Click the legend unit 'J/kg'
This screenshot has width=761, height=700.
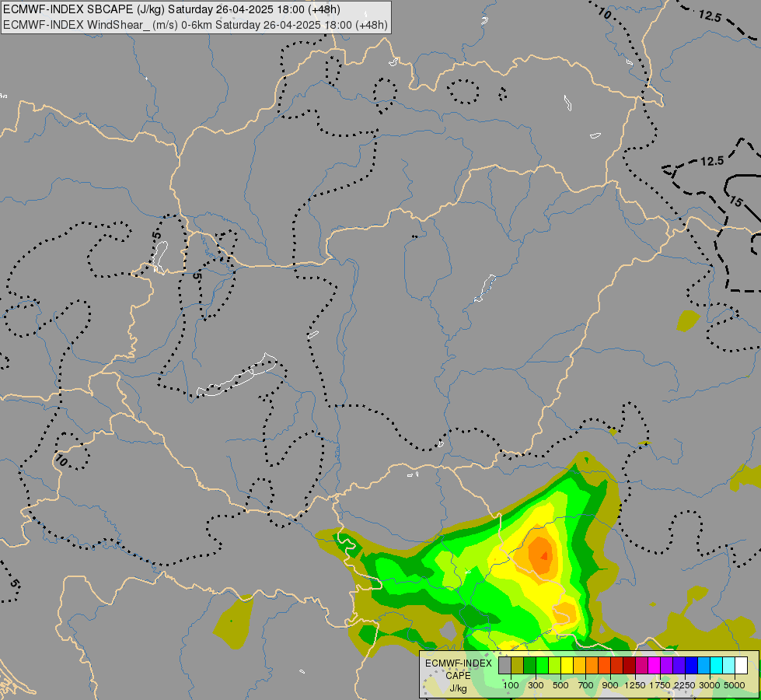tap(458, 688)
